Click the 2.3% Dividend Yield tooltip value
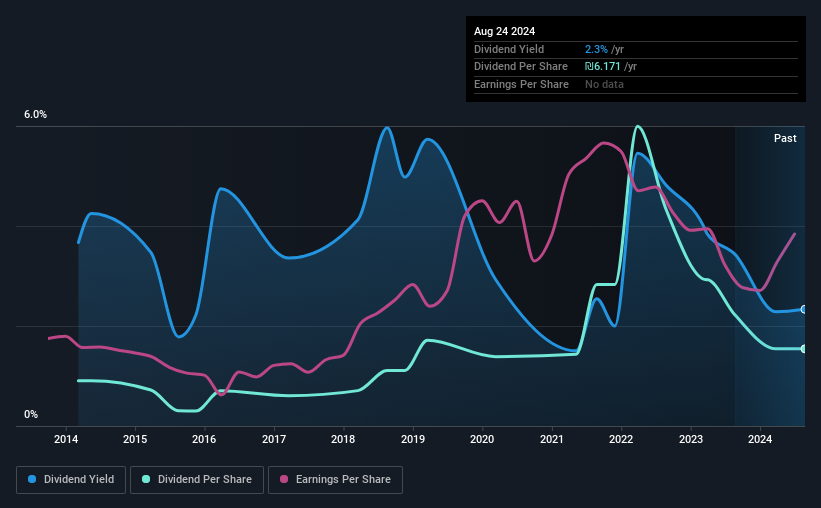This screenshot has width=821, height=508. coord(596,49)
